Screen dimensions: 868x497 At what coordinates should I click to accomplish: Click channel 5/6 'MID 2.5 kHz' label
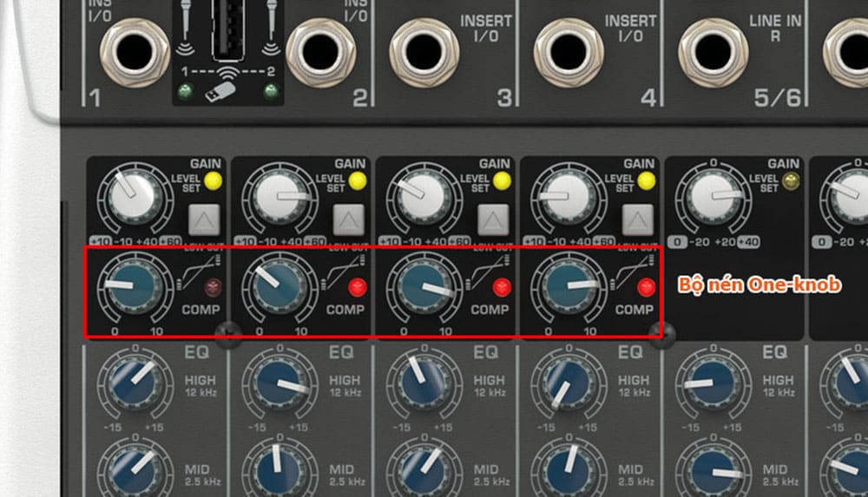point(780,474)
